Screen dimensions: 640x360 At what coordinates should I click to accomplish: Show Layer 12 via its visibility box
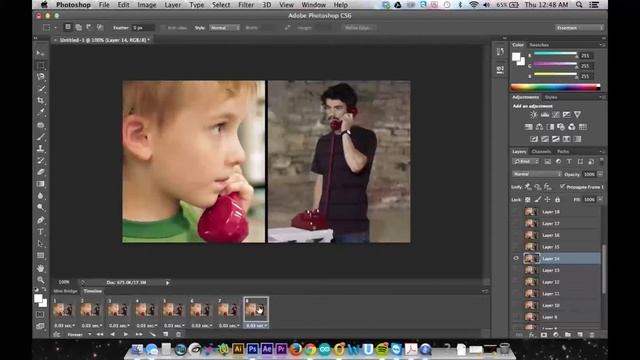point(516,282)
